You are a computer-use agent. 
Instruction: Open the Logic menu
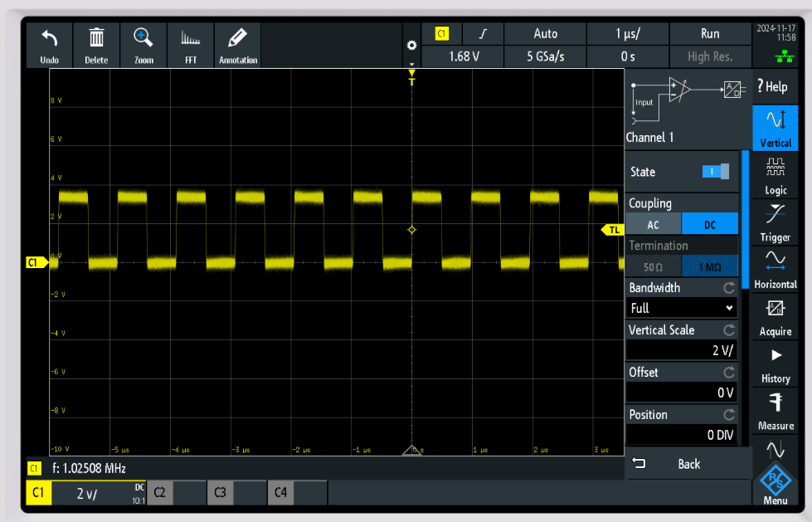776,176
